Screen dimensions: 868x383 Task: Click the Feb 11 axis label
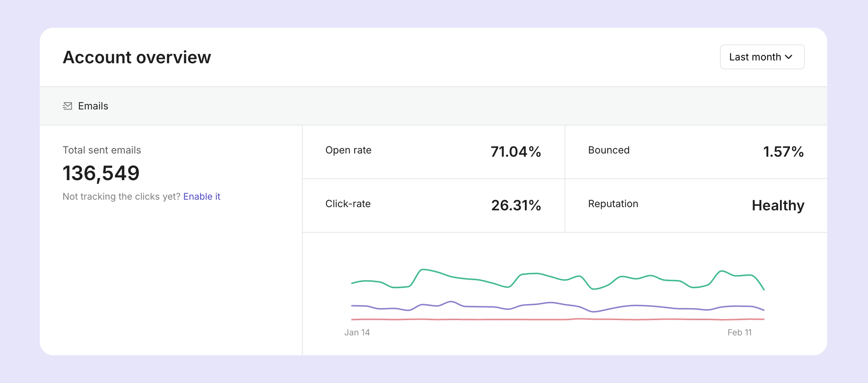point(739,332)
